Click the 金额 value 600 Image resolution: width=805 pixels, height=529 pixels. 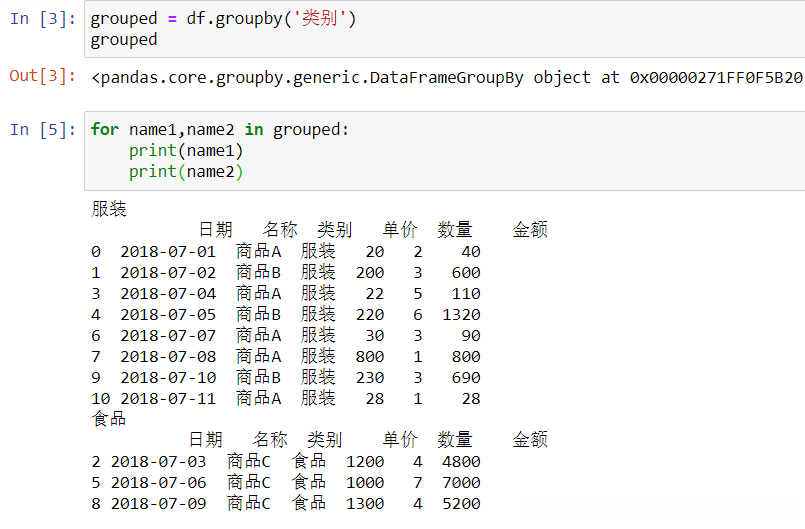click(x=466, y=273)
